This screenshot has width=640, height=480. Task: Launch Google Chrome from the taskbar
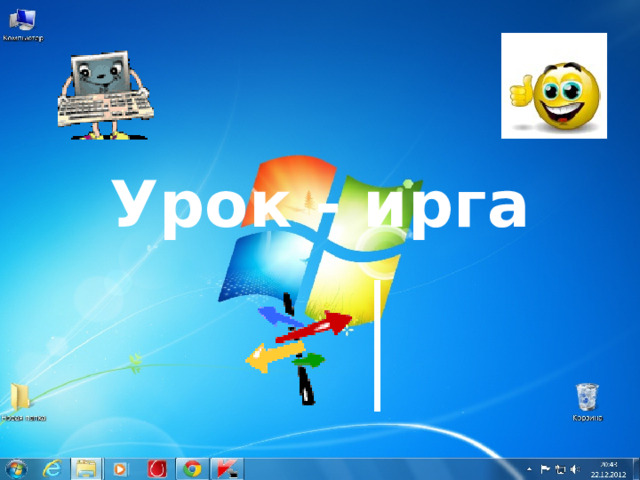[x=192, y=469]
